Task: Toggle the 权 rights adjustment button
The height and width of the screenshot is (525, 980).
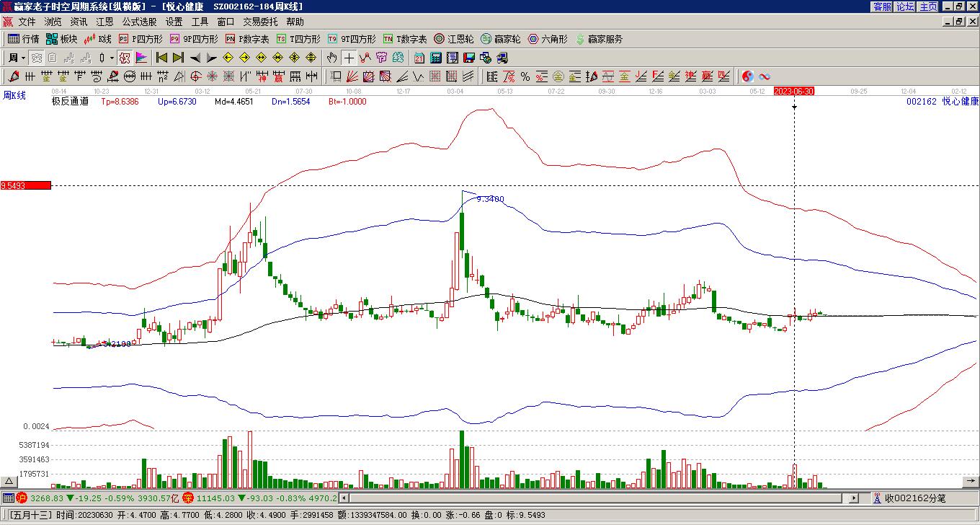Action: point(125,58)
